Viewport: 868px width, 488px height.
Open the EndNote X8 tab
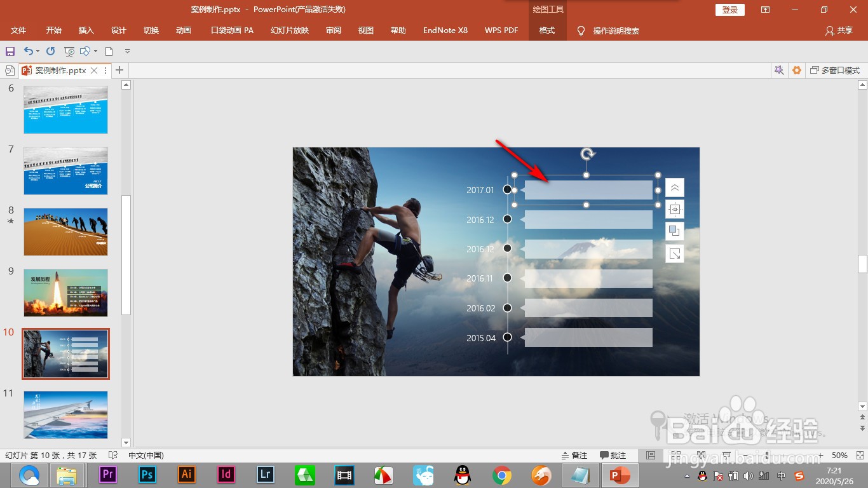(445, 30)
